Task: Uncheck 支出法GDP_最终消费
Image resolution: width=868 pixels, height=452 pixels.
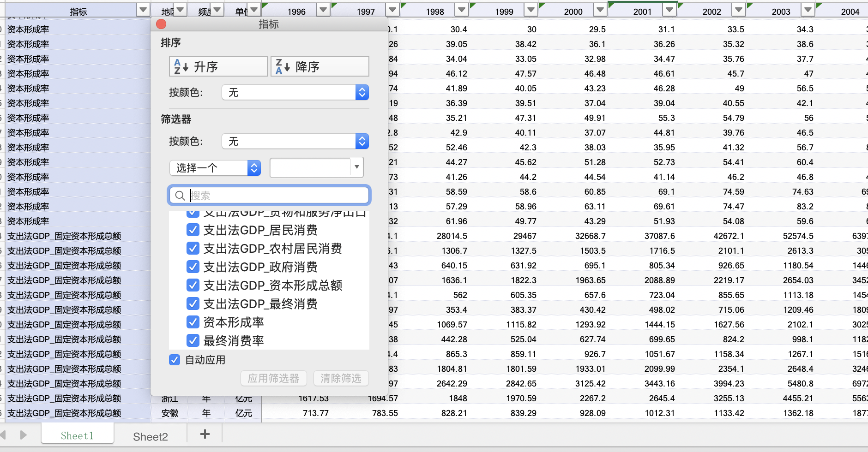Action: 193,303
